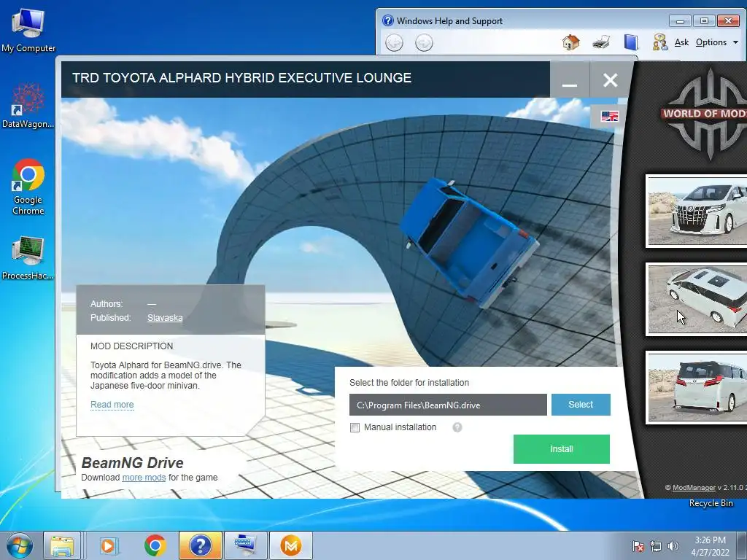Click the Action Center flag tray icon
The image size is (747, 560).
tap(638, 546)
